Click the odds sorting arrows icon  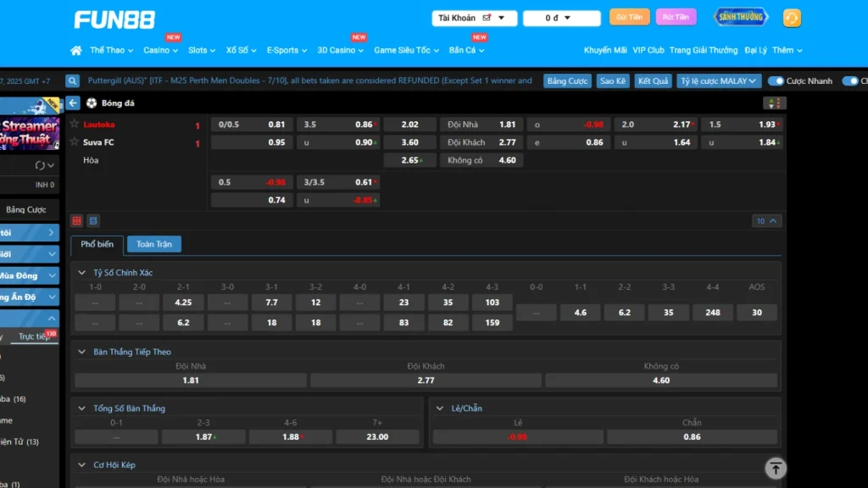pos(774,103)
